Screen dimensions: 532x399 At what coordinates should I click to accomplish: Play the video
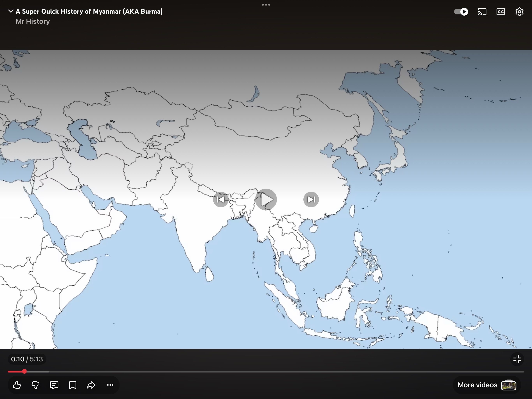tap(266, 199)
